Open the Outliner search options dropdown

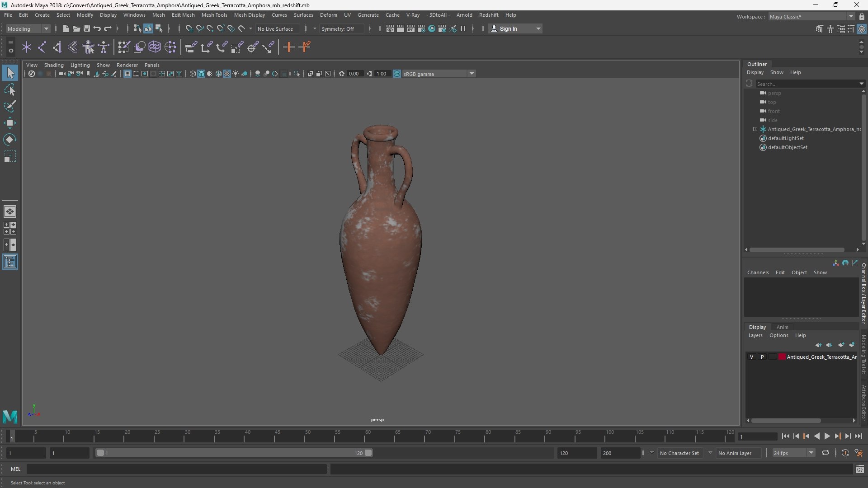(862, 84)
